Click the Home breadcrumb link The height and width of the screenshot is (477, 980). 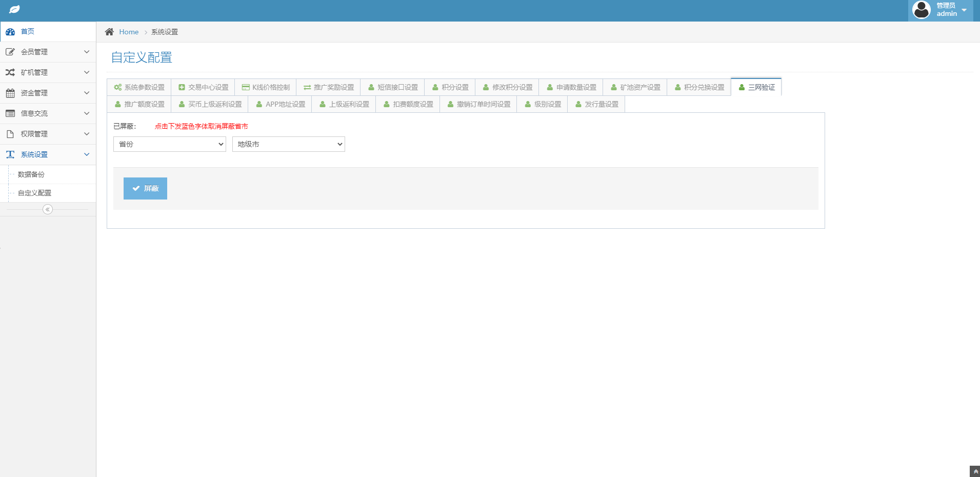click(x=129, y=32)
